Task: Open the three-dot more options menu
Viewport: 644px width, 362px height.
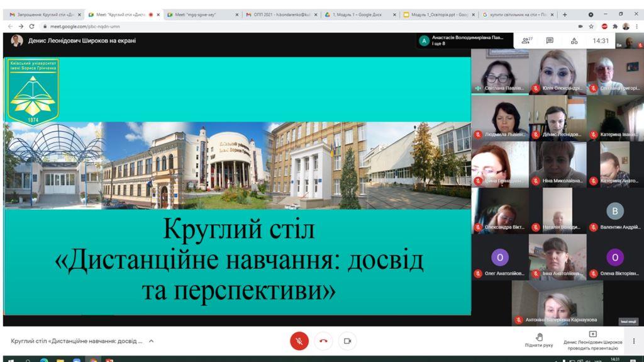Action: click(x=633, y=341)
